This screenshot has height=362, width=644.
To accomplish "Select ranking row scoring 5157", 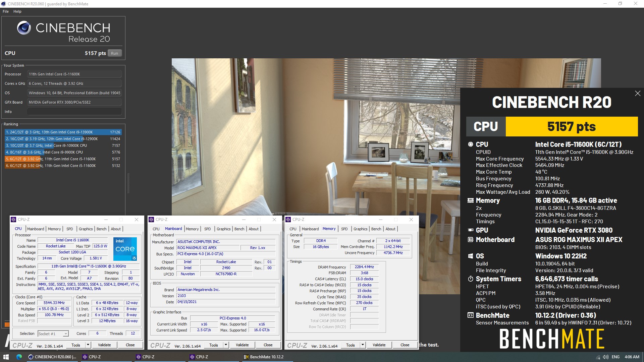I will click(x=63, y=159).
